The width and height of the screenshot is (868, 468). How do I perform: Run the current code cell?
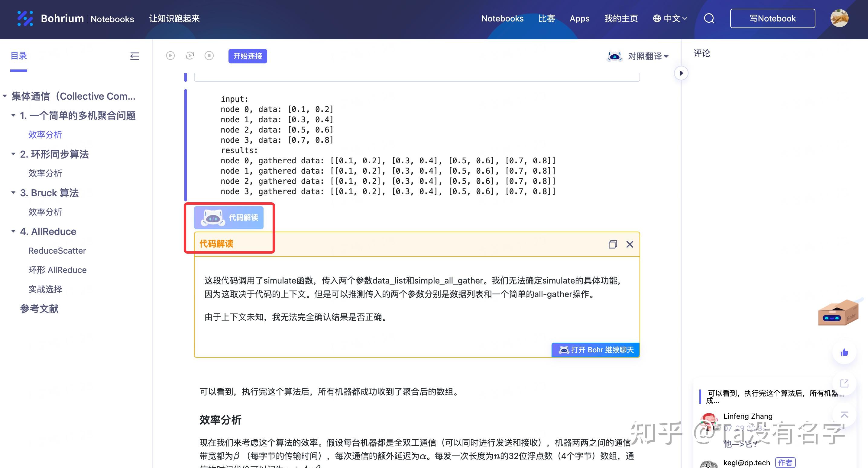point(170,56)
